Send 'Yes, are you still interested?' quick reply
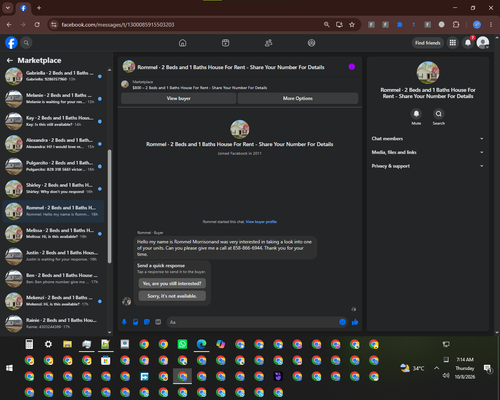The height and width of the screenshot is (400, 500). [172, 283]
